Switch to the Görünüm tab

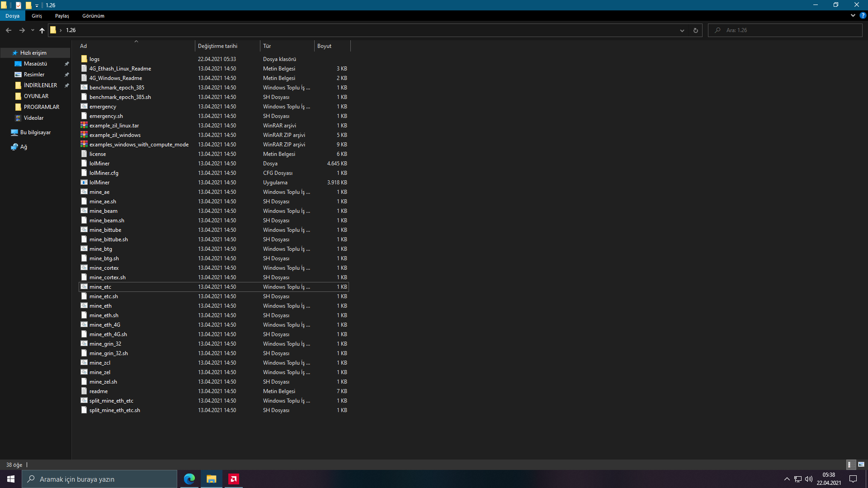pos(93,16)
